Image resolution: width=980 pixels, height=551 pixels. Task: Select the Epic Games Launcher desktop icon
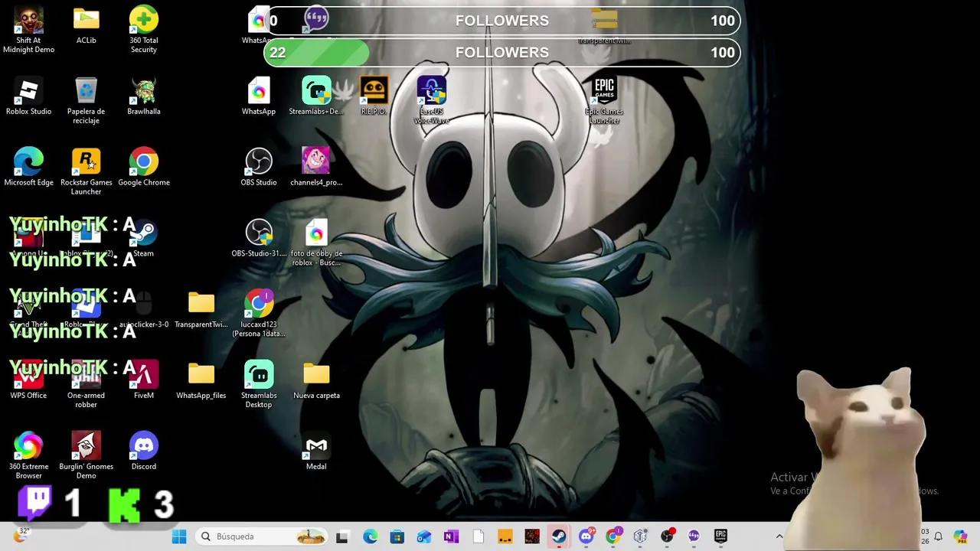point(604,101)
